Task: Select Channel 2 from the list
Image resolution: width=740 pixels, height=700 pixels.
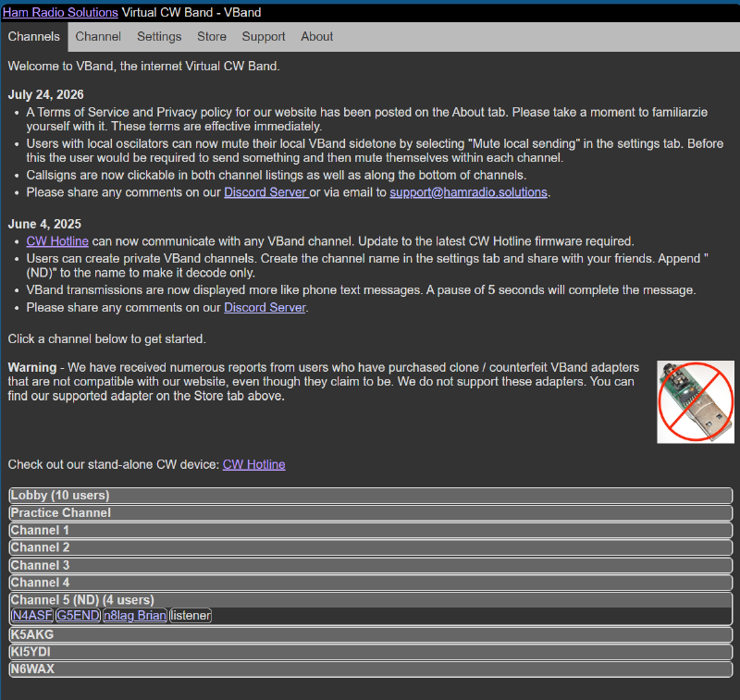Action: point(371,547)
